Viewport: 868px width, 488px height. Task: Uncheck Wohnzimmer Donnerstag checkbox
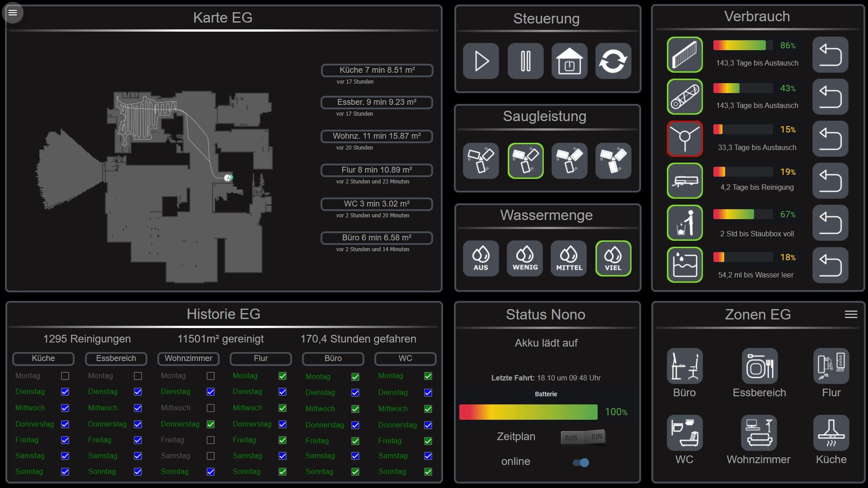click(x=211, y=424)
